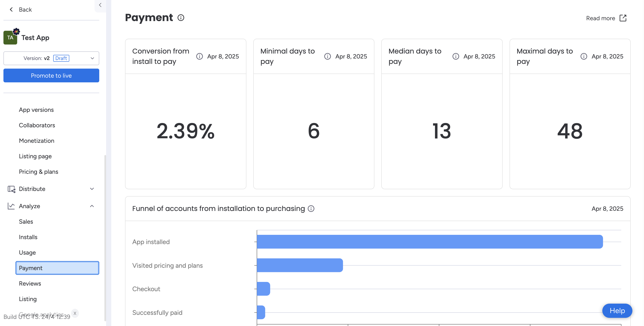Click info icon next to Payment title
The image size is (644, 326).
tap(181, 18)
